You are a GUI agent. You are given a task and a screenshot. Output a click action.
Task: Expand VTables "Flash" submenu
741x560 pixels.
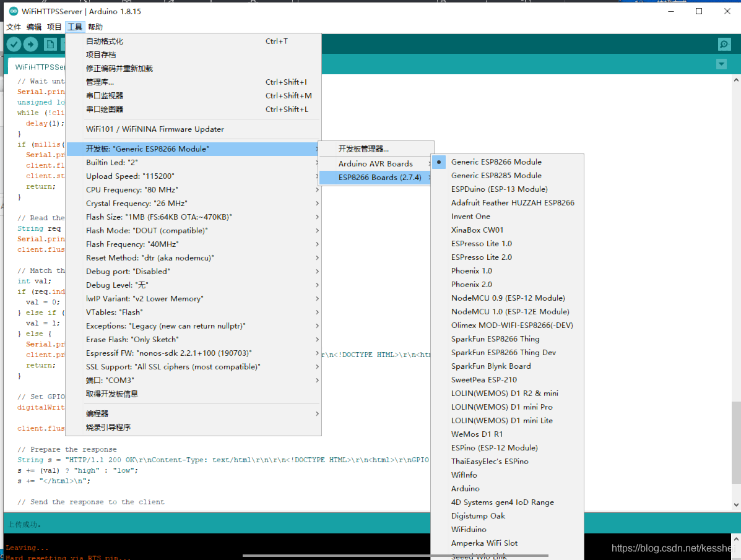point(194,312)
